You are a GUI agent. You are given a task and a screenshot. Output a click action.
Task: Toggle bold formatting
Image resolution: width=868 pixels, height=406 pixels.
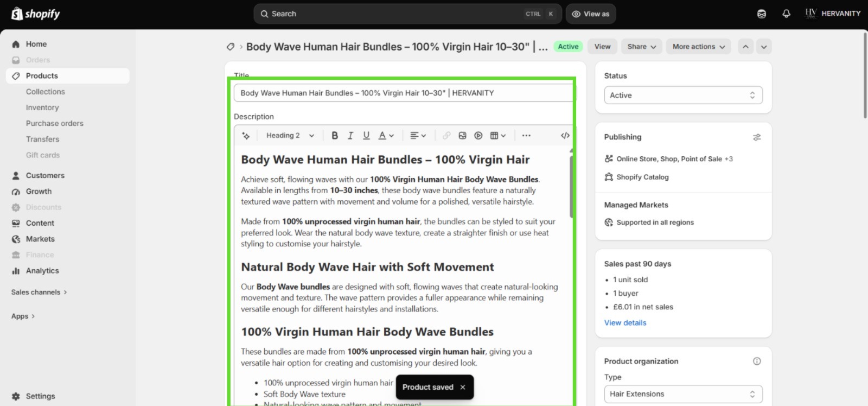[335, 136]
